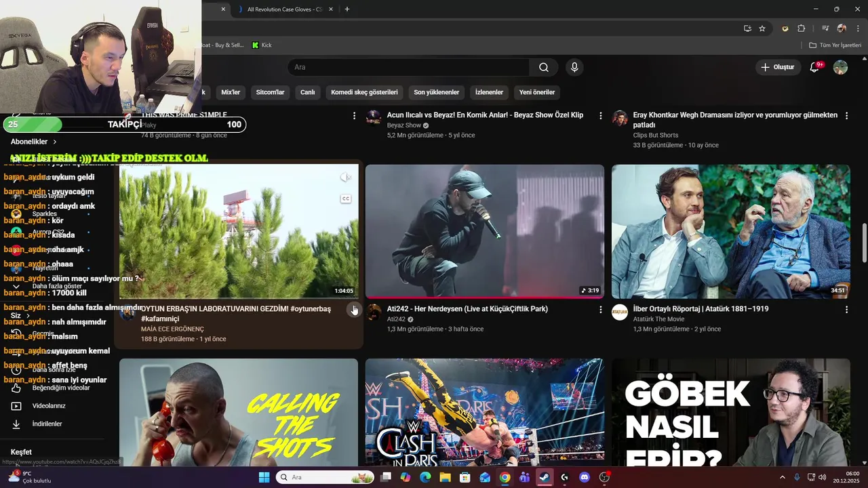Screen dimensions: 868x488
Task: Focus the Ara search input field
Action: (x=410, y=67)
